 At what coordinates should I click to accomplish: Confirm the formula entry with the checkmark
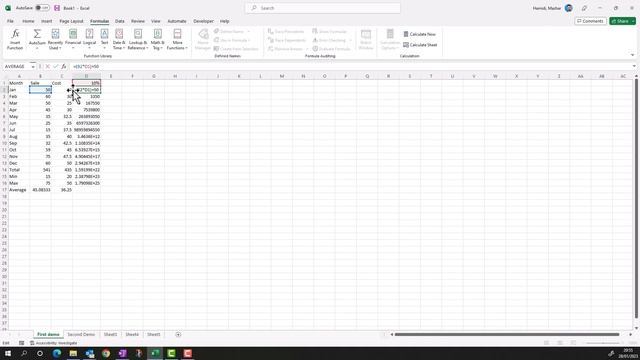56,67
